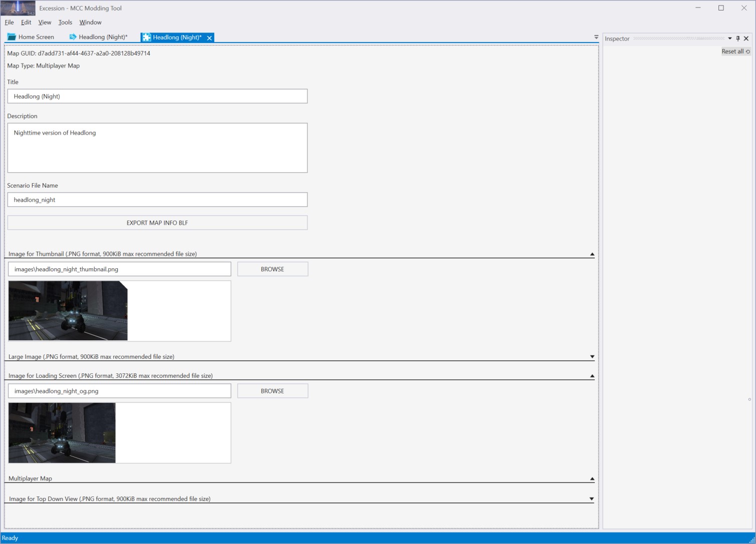Open the Inspector window position menu arrow
This screenshot has height=544, width=756.
click(x=729, y=39)
